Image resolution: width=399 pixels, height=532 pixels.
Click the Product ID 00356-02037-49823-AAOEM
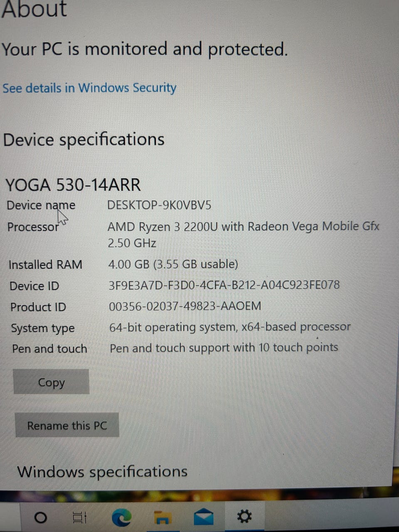tap(185, 306)
